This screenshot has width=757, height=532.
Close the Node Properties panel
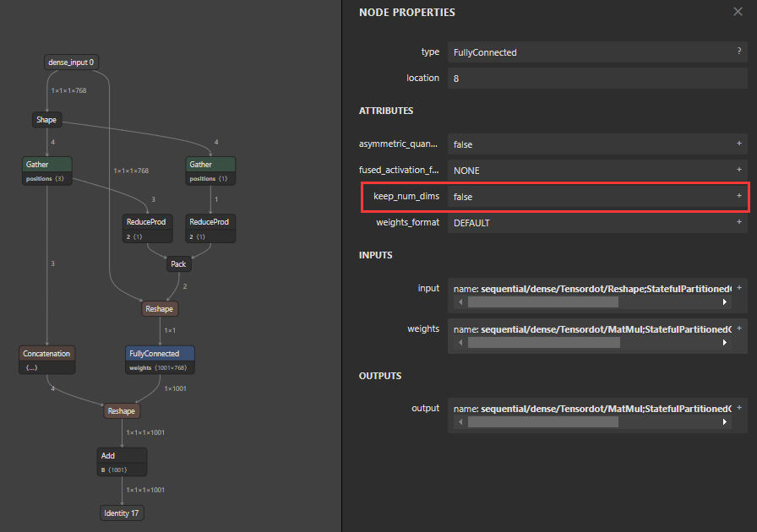point(738,11)
